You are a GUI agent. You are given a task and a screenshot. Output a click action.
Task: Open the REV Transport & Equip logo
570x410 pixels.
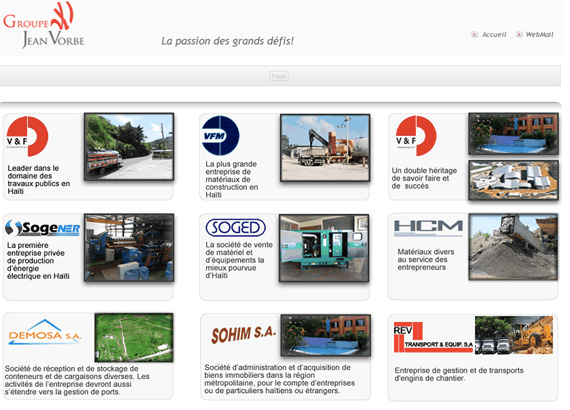tap(433, 337)
